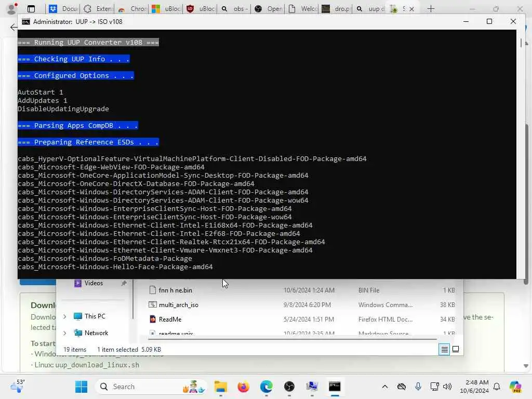The width and height of the screenshot is (532, 399).
Task: Select the ReadMe Firefox HTML file
Action: [x=170, y=320]
